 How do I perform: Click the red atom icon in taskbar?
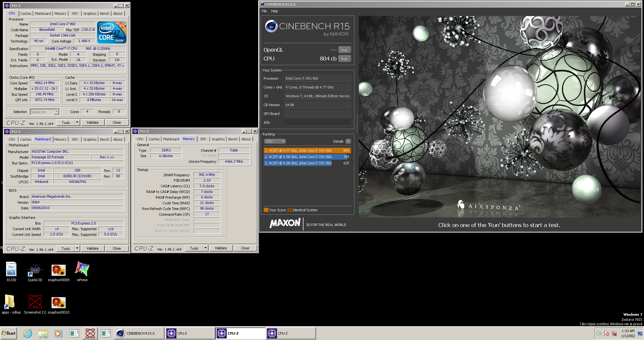(90, 333)
